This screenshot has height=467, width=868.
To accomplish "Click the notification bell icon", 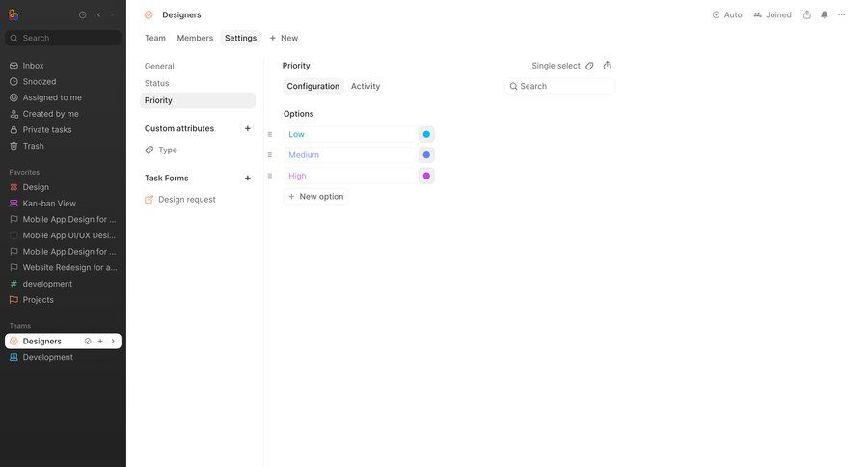I will coord(824,14).
